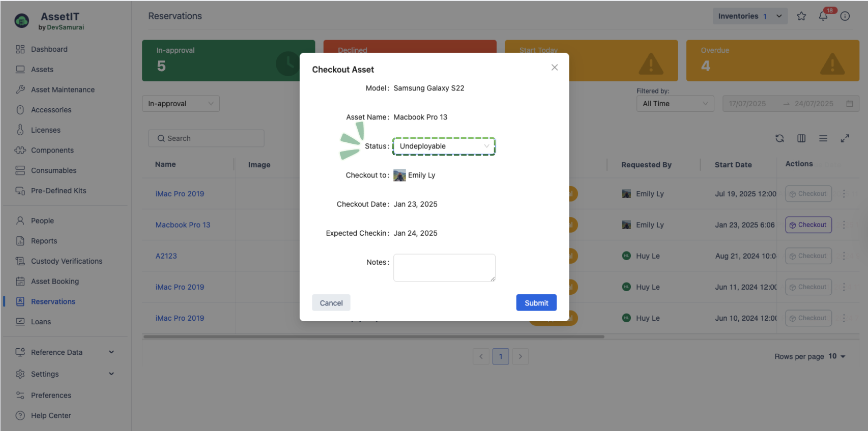This screenshot has width=868, height=431.
Task: Click the favorites star icon
Action: (x=801, y=16)
